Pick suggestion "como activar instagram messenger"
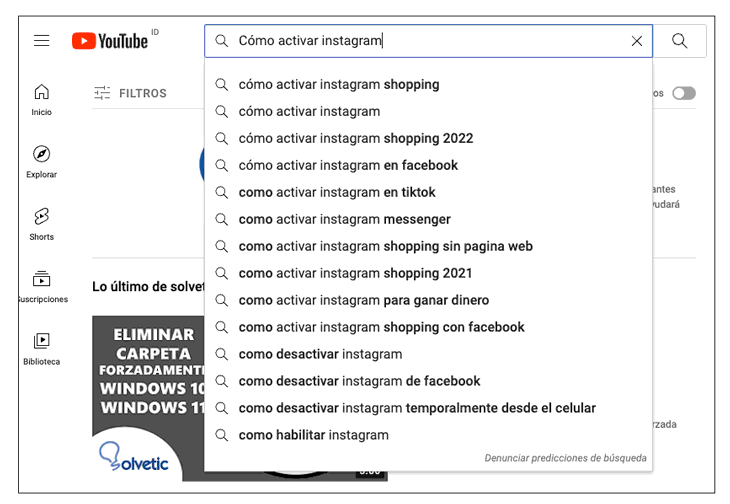Screen dimensions: 730x504 [344, 220]
